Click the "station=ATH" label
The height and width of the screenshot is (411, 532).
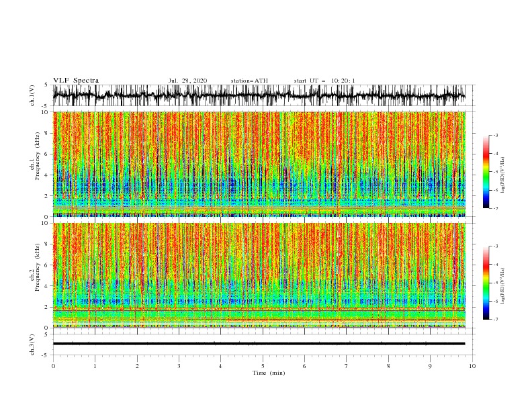click(x=249, y=81)
